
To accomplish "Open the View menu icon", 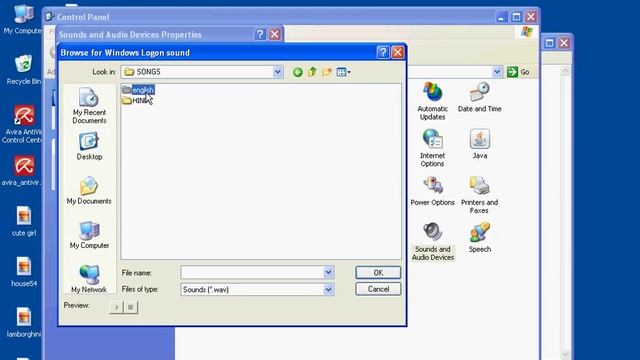I will pos(343,72).
